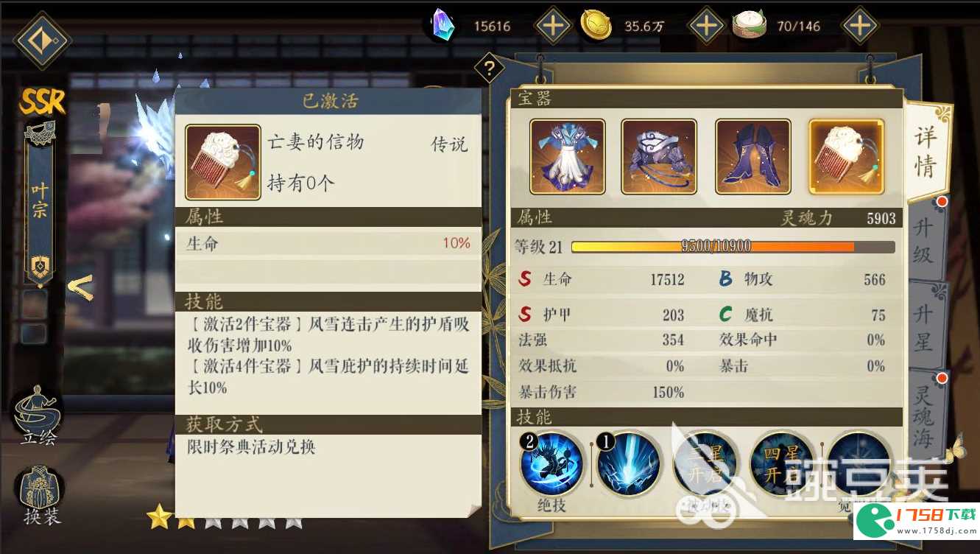Switch to the 详情 details tab
This screenshot has width=980, height=554.
click(927, 151)
